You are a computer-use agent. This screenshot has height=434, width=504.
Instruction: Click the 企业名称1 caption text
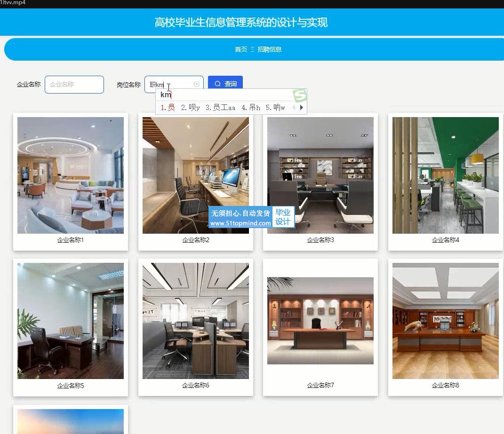(x=71, y=240)
